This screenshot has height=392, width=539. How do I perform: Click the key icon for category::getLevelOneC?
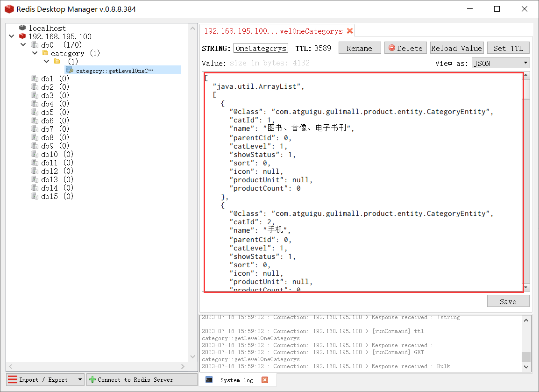click(69, 70)
